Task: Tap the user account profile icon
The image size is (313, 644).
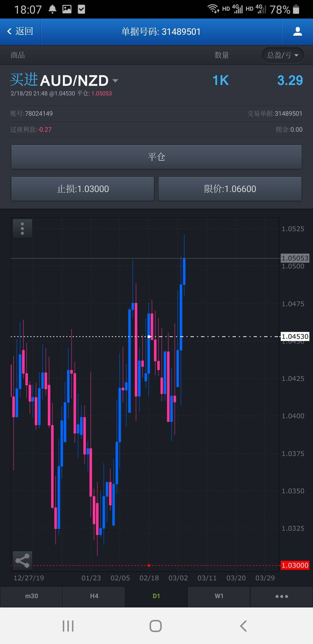Action: (297, 32)
